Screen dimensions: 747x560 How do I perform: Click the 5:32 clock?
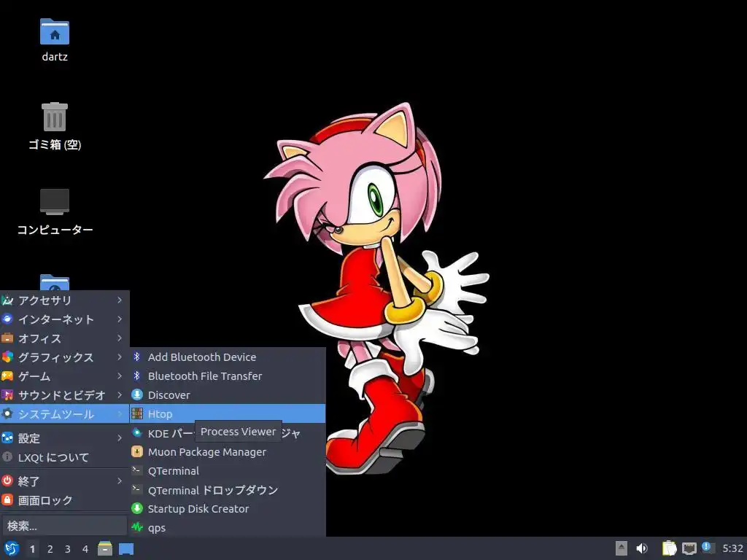(x=732, y=548)
